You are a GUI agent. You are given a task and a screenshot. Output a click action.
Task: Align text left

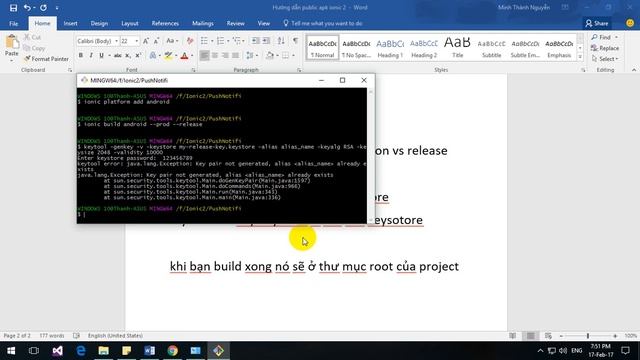[x=204, y=56]
